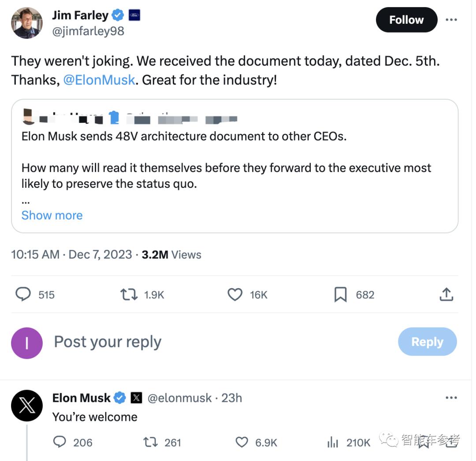Click the blue Reply button
The image size is (476, 461).
pos(427,342)
